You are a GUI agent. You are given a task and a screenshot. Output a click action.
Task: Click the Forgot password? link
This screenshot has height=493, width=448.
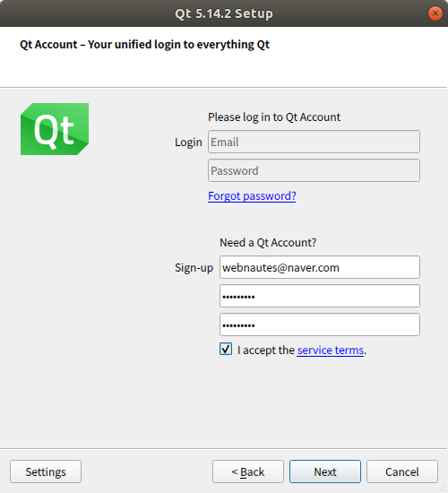pyautogui.click(x=252, y=196)
